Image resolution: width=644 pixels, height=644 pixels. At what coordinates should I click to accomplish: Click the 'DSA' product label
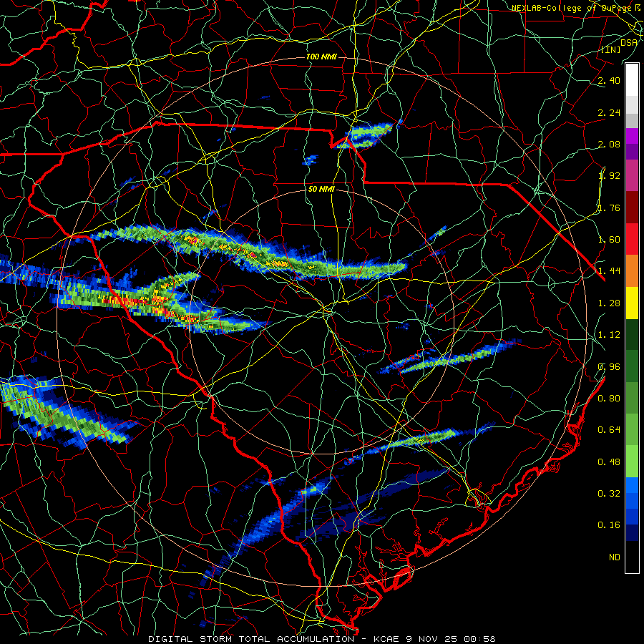click(x=629, y=42)
